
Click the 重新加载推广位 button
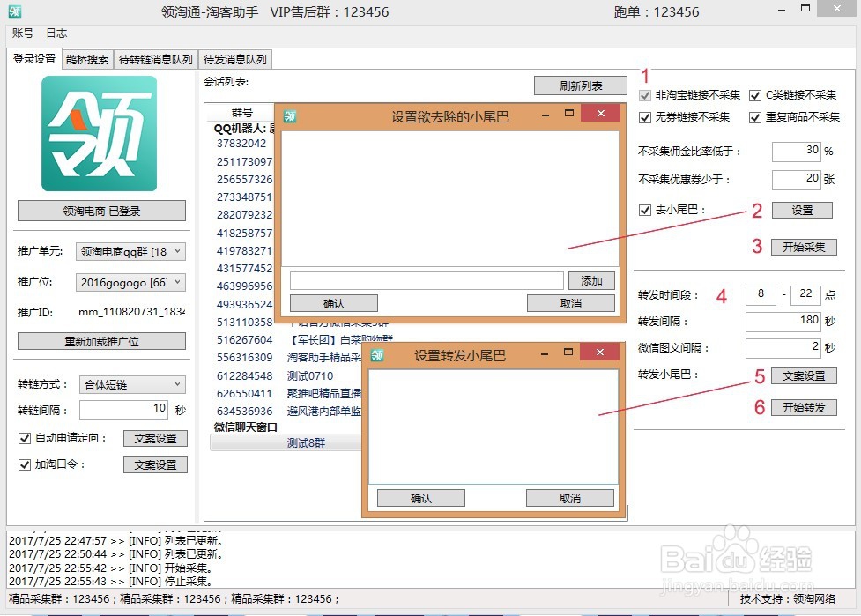[x=100, y=341]
